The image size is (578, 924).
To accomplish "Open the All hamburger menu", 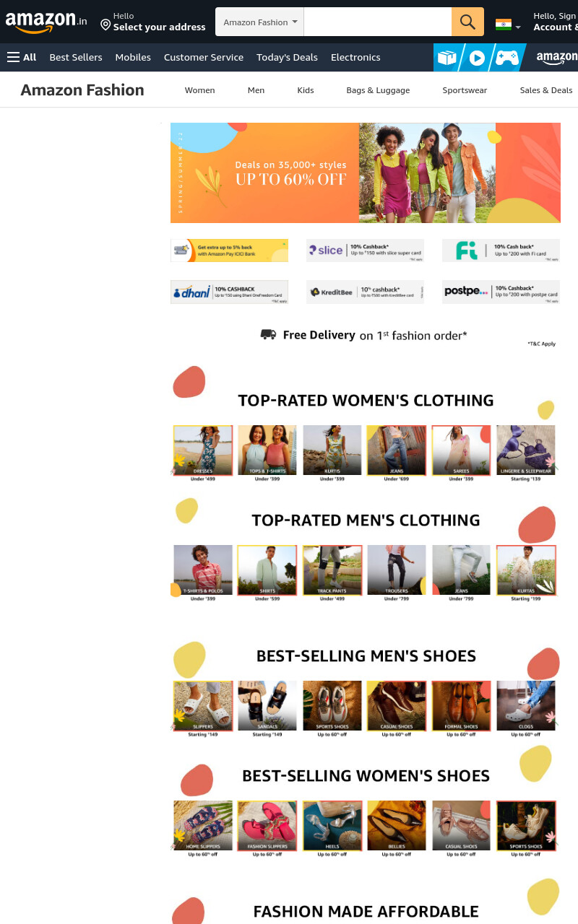I will [22, 57].
